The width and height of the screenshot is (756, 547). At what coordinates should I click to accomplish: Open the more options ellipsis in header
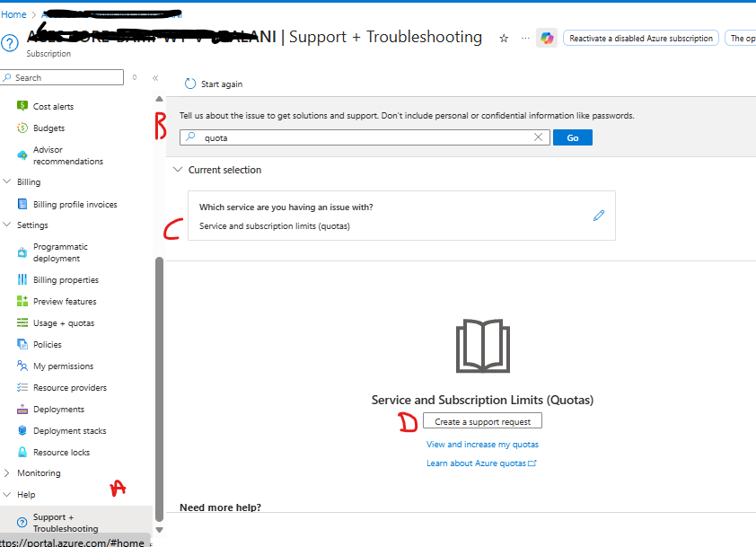coord(525,38)
